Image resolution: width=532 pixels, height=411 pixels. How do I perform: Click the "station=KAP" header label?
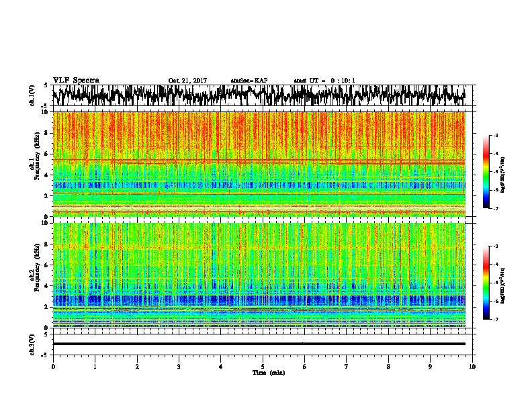(249, 81)
